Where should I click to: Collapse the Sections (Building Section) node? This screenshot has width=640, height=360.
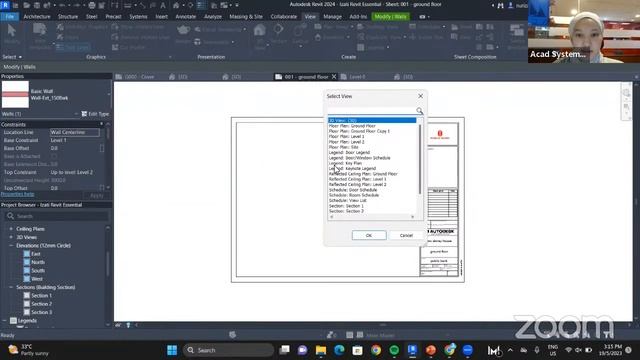(11, 287)
